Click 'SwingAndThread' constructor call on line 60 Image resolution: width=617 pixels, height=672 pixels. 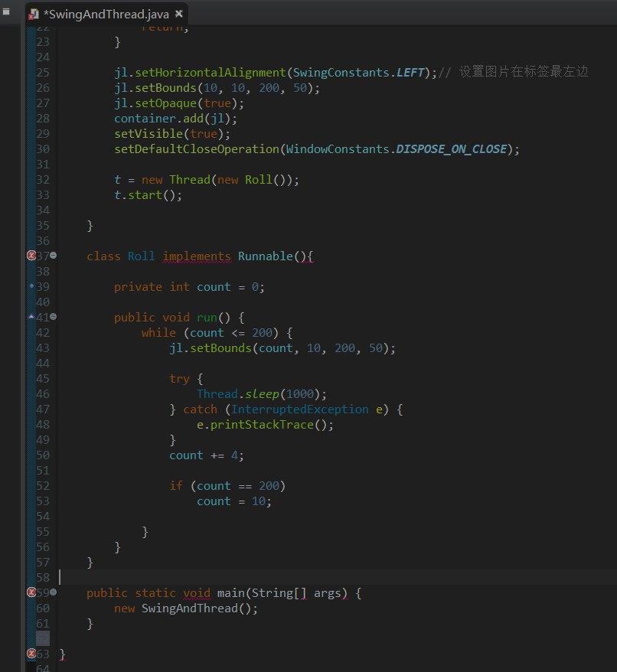point(190,608)
